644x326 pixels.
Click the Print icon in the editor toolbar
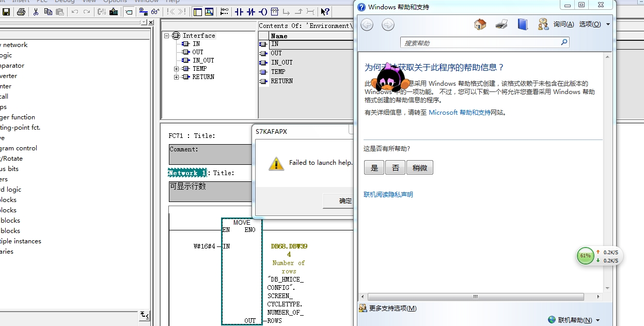tap(21, 12)
